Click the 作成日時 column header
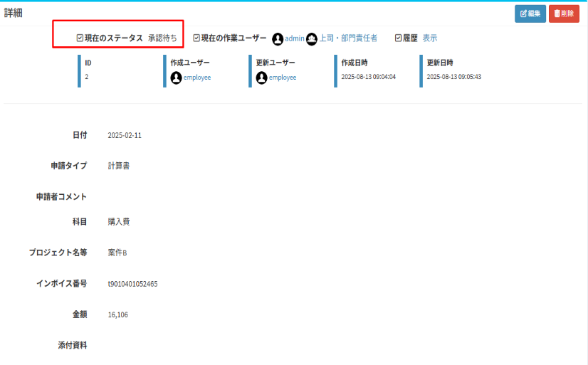 [355, 63]
